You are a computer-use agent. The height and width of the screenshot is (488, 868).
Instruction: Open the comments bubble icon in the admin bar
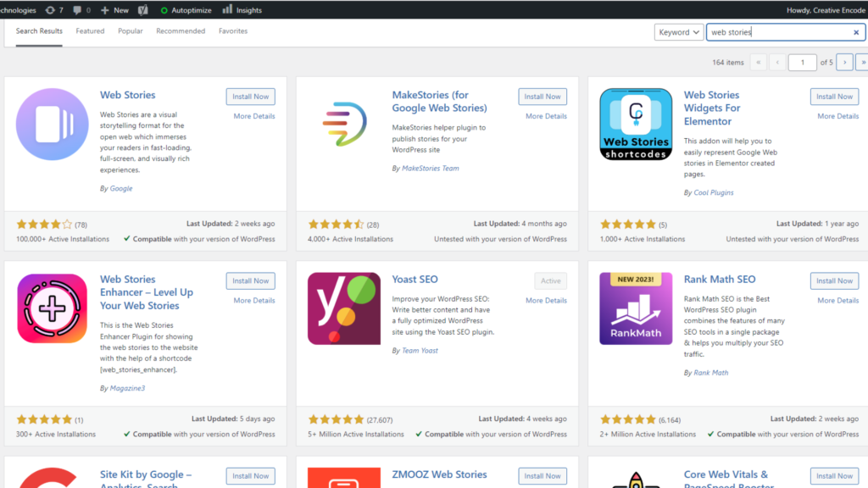(78, 10)
